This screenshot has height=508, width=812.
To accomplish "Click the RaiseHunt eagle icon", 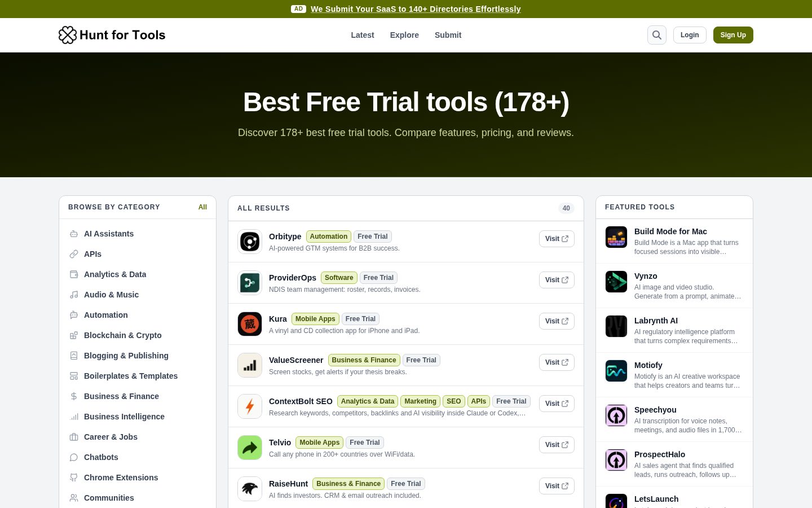I will pos(250,489).
